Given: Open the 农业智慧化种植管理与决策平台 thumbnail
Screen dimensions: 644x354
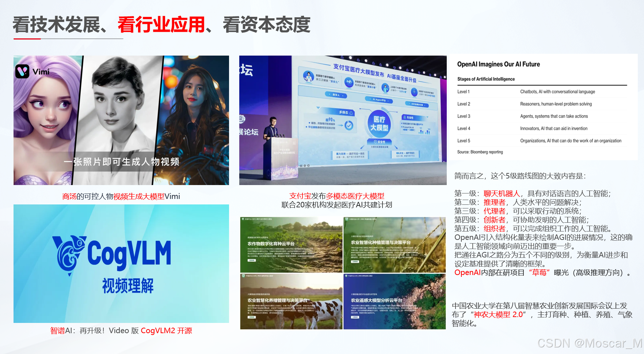Looking at the screenshot, I should coord(395,245).
